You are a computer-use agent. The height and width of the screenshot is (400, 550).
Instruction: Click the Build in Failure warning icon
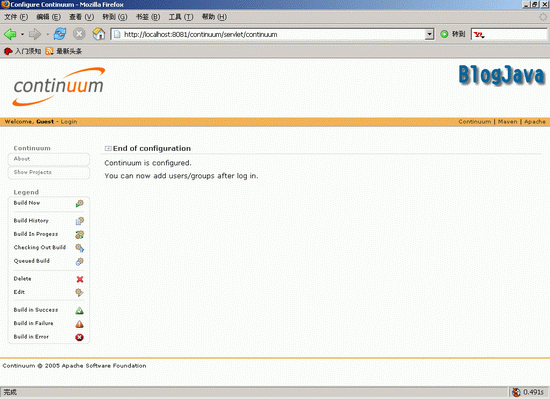pyautogui.click(x=80, y=324)
